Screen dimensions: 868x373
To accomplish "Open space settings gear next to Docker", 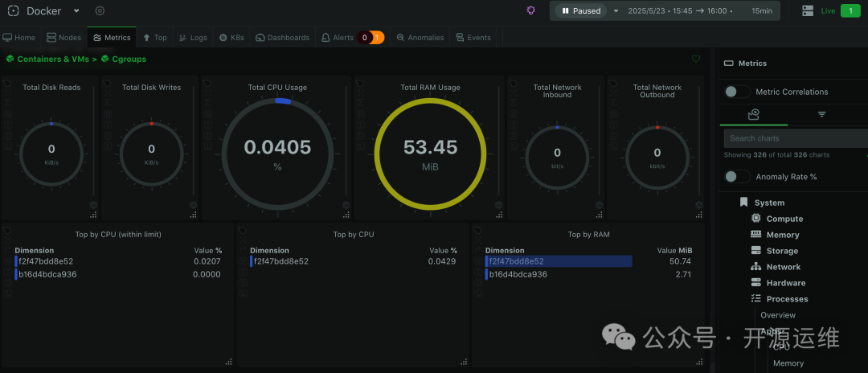I will pos(100,10).
